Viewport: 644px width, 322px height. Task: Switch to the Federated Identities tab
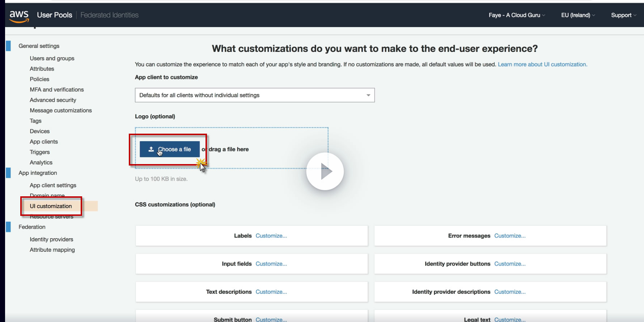pos(109,15)
